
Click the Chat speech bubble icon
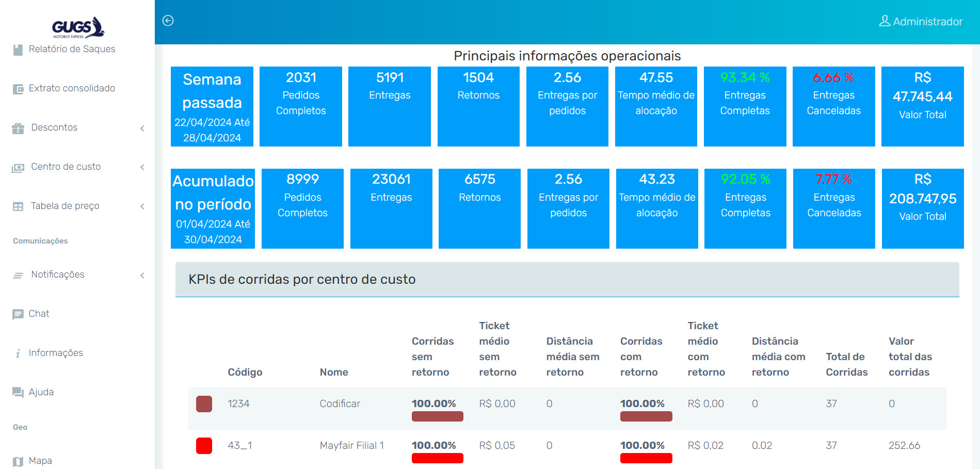18,314
